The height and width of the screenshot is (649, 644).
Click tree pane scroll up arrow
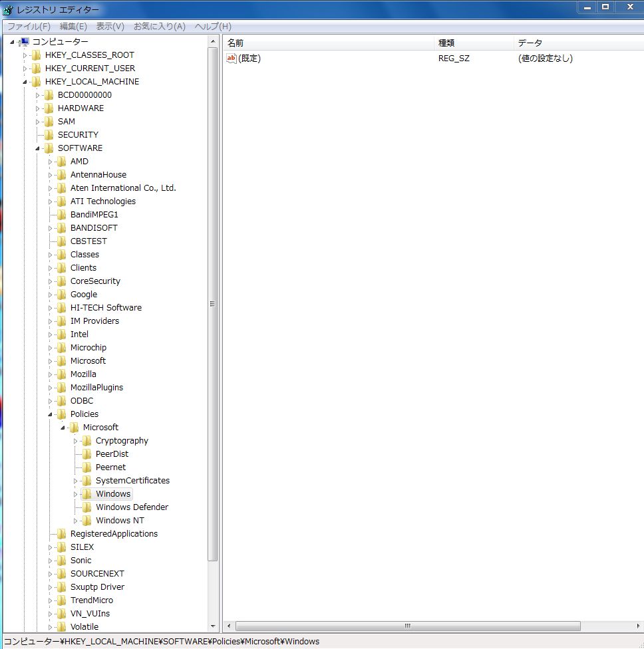click(212, 41)
